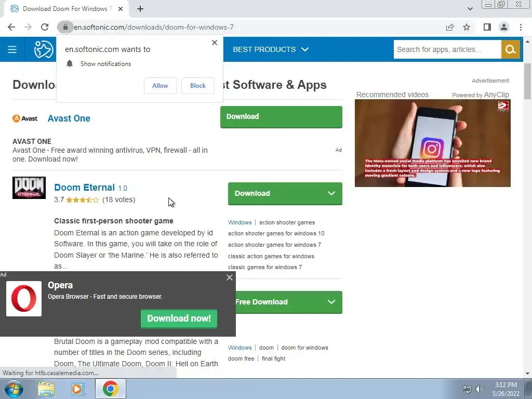This screenshot has height=399, width=532.
Task: Download Doom Eternal
Action: [285, 193]
